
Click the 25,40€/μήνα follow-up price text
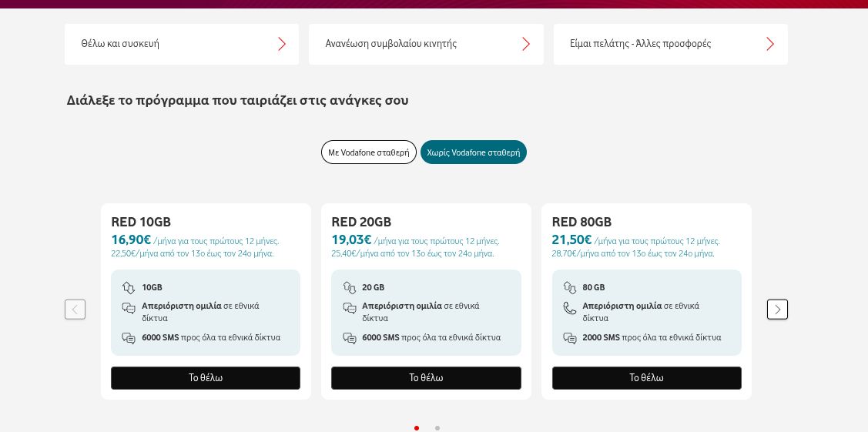click(413, 254)
